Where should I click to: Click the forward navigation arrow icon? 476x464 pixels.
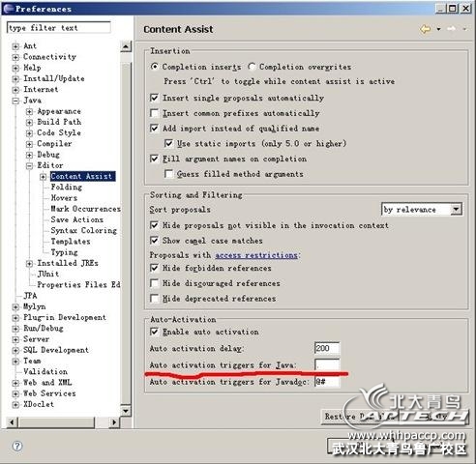pyautogui.click(x=451, y=29)
